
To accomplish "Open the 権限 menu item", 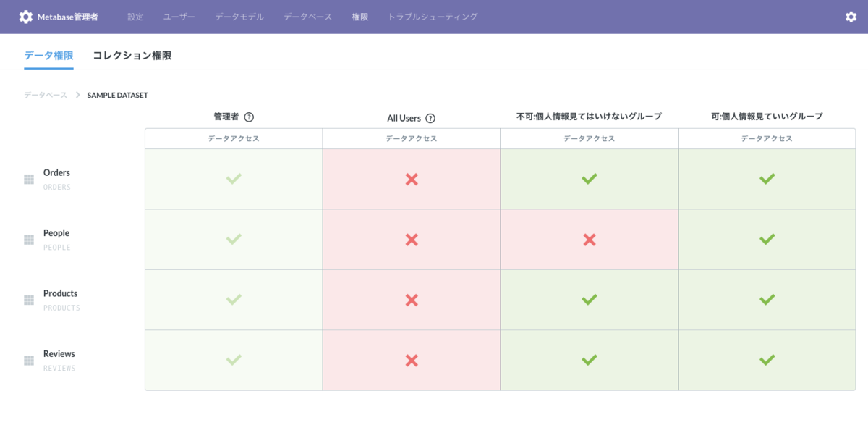I will click(x=360, y=17).
